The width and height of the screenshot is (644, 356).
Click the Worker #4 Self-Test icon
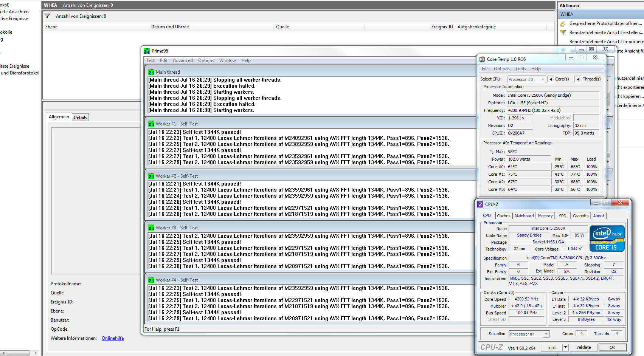pos(151,280)
